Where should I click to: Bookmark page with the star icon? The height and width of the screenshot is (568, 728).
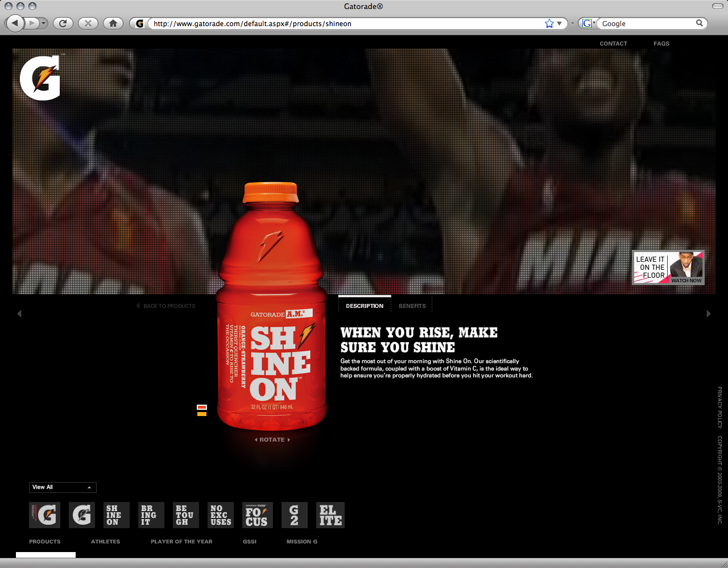click(x=548, y=23)
